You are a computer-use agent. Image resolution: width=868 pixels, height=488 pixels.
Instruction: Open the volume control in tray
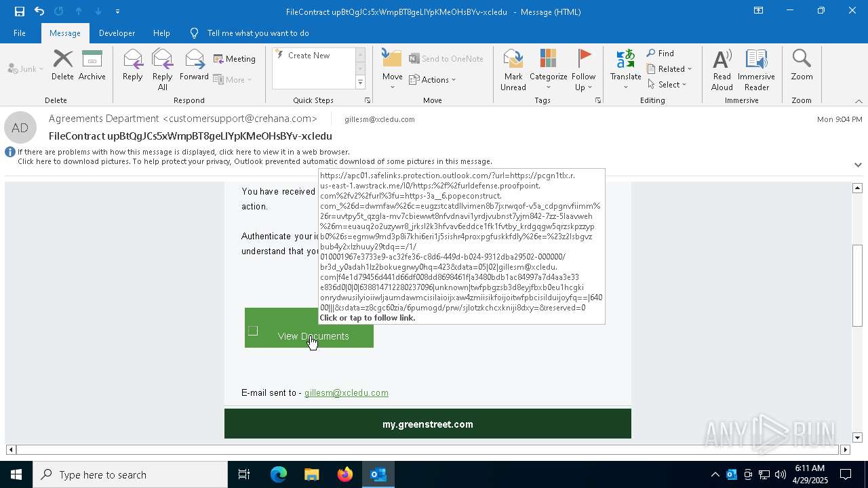tap(781, 474)
